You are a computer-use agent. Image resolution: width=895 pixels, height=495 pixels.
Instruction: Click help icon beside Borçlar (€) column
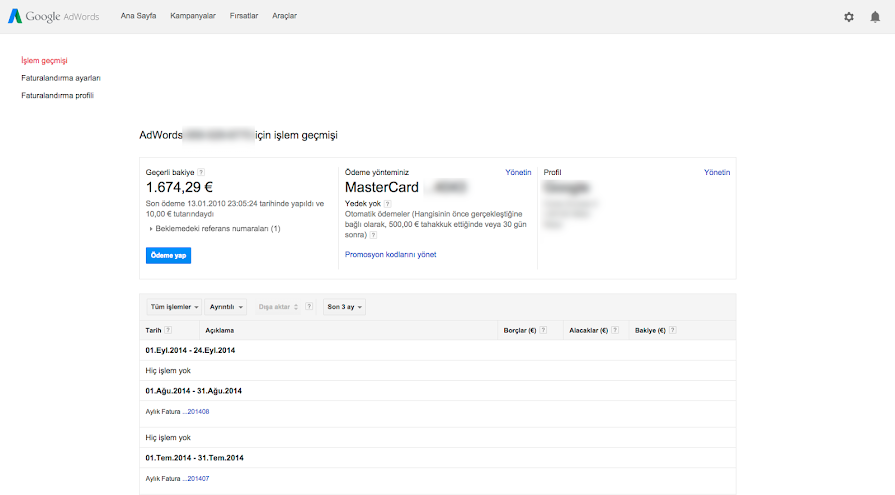coord(544,330)
